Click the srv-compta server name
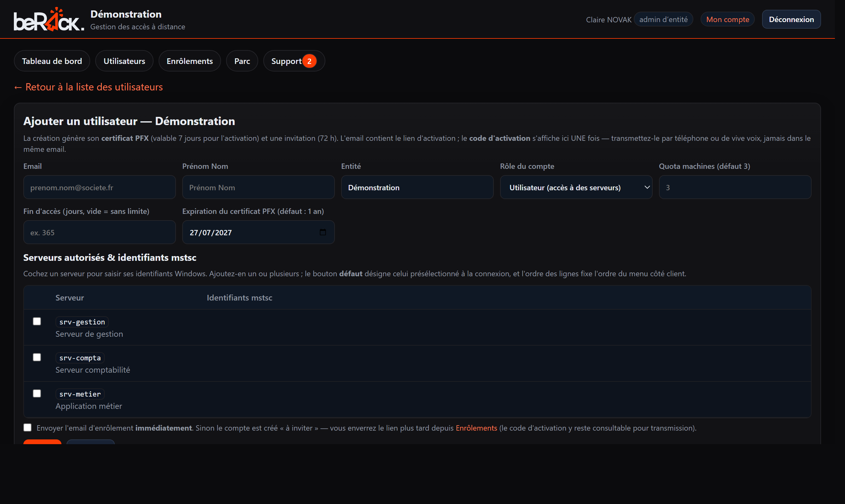This screenshot has width=845, height=504. coord(80,358)
